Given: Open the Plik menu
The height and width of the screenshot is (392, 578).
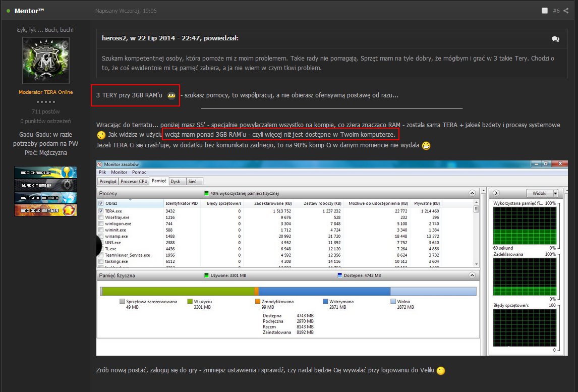Looking at the screenshot, I should (x=102, y=172).
